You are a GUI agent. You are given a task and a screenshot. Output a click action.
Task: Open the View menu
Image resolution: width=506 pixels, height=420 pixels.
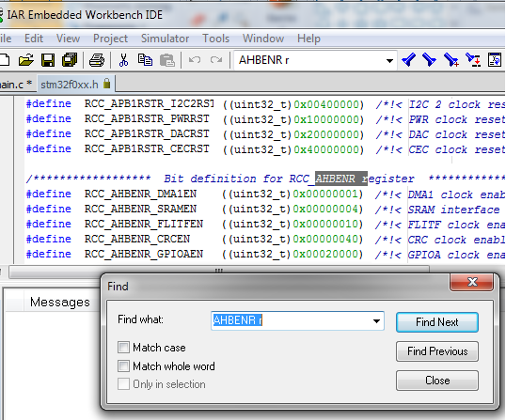(x=68, y=39)
